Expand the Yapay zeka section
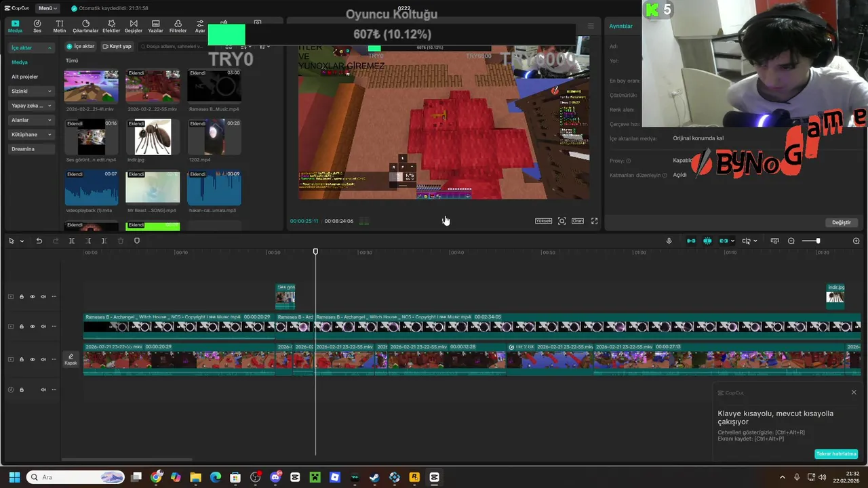This screenshot has width=868, height=488. click(x=31, y=106)
